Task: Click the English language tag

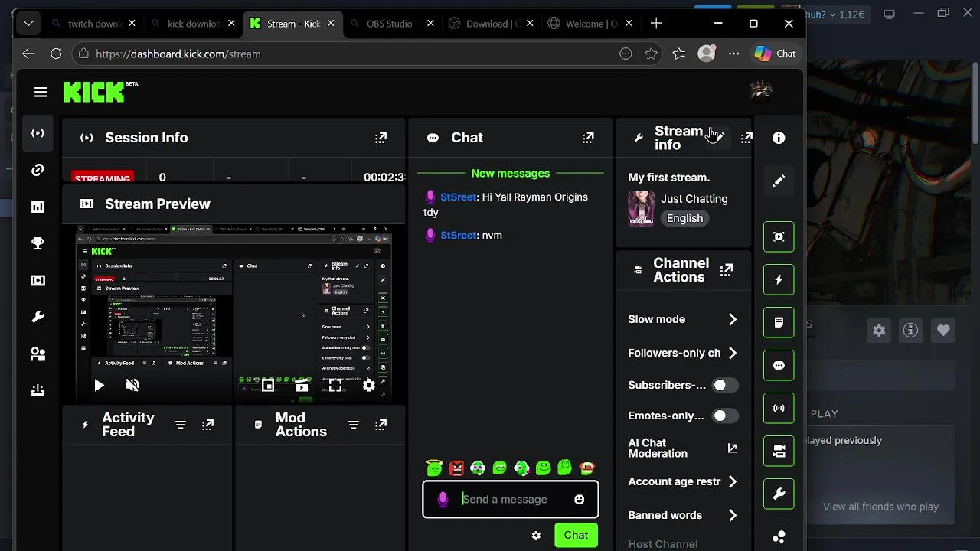Action: click(684, 218)
